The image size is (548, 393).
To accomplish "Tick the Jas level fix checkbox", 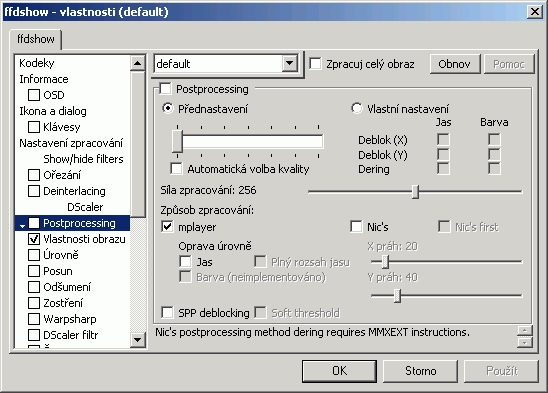I will (185, 262).
